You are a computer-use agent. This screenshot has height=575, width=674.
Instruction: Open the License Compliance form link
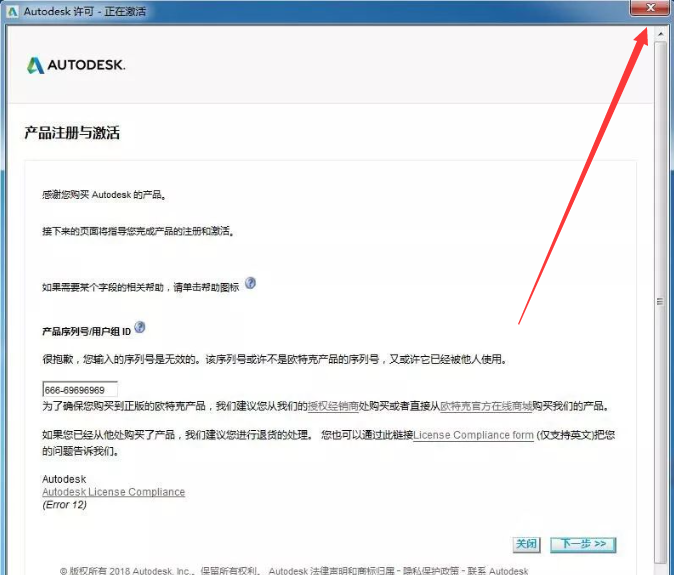pyautogui.click(x=473, y=435)
